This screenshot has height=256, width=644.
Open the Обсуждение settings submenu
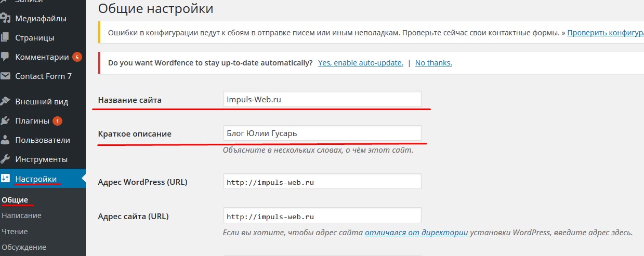(24, 247)
